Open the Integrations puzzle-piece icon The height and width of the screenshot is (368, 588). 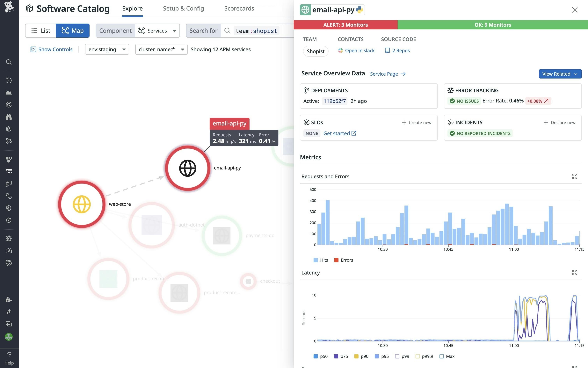[x=9, y=300]
